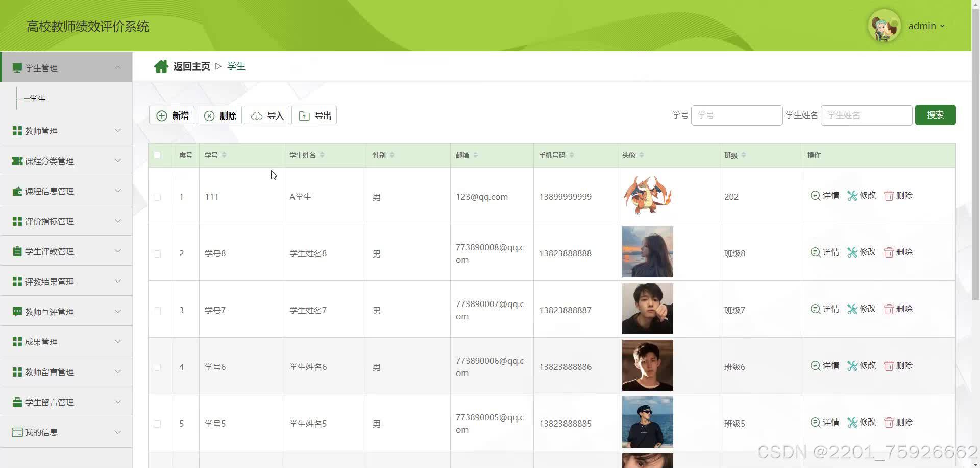Expand the 教师管理 menu chevron
Image resolution: width=980 pixels, height=468 pixels.
pos(118,130)
